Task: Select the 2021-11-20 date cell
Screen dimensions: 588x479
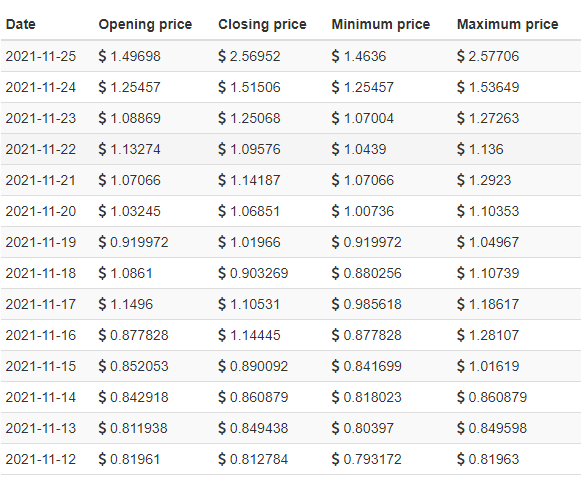Action: click(x=40, y=211)
